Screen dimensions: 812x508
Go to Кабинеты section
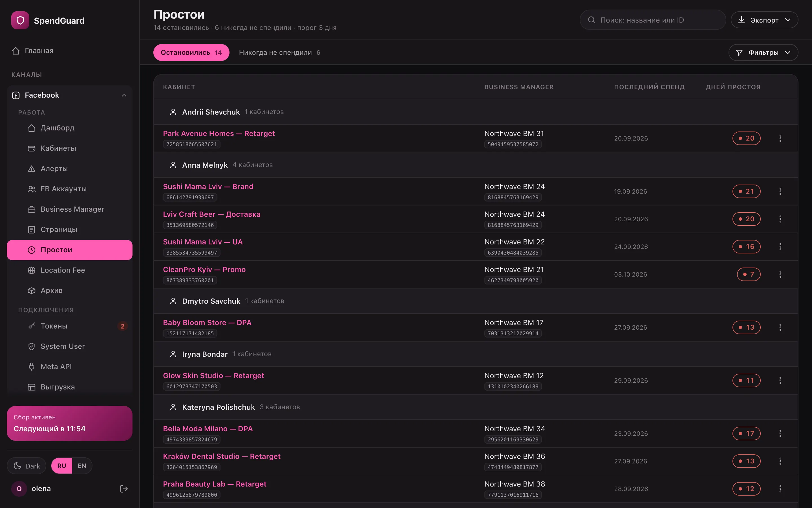coord(69,148)
